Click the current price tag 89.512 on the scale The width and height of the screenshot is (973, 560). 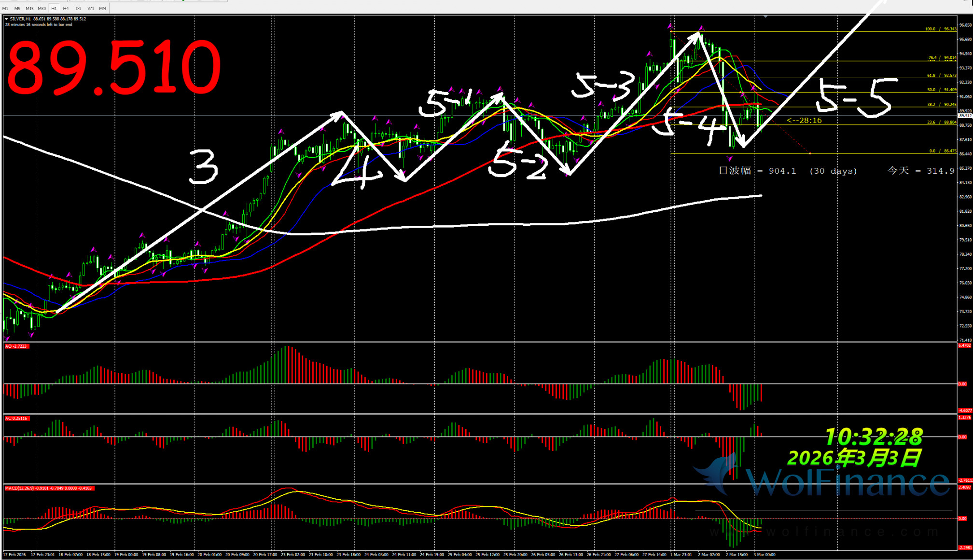tap(965, 116)
